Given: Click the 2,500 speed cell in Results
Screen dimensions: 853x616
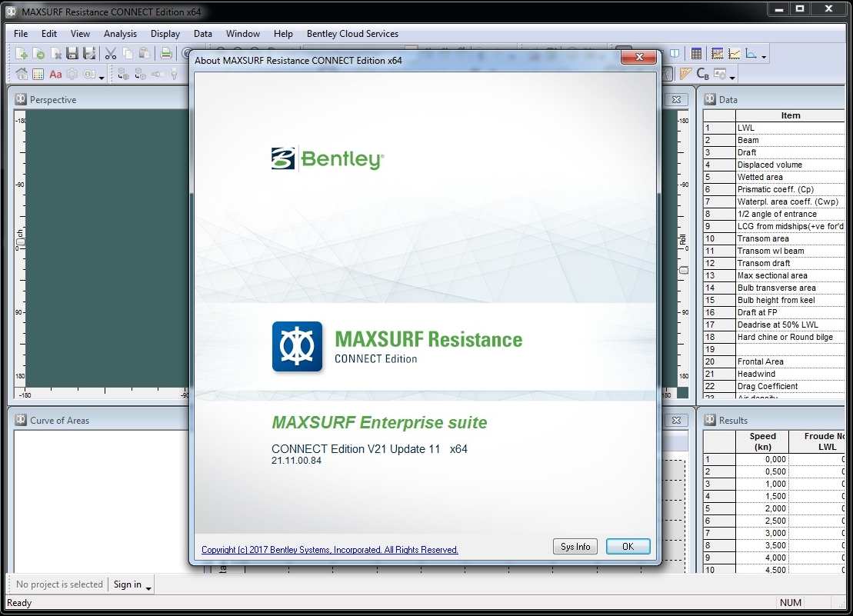Looking at the screenshot, I should tap(762, 521).
